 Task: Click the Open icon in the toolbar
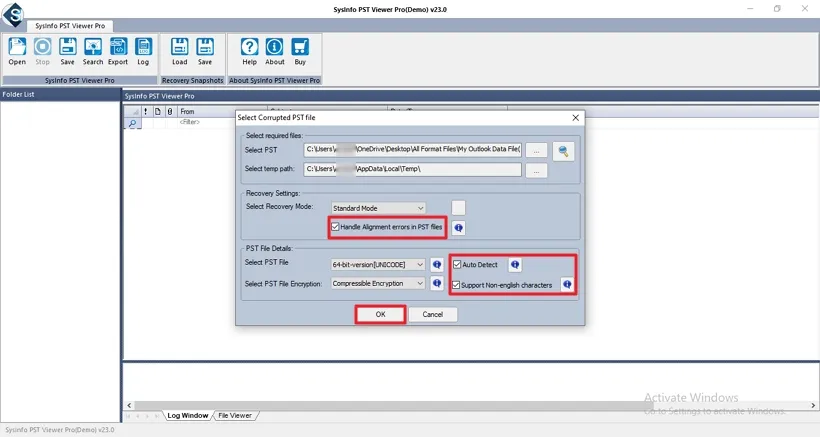(17, 51)
